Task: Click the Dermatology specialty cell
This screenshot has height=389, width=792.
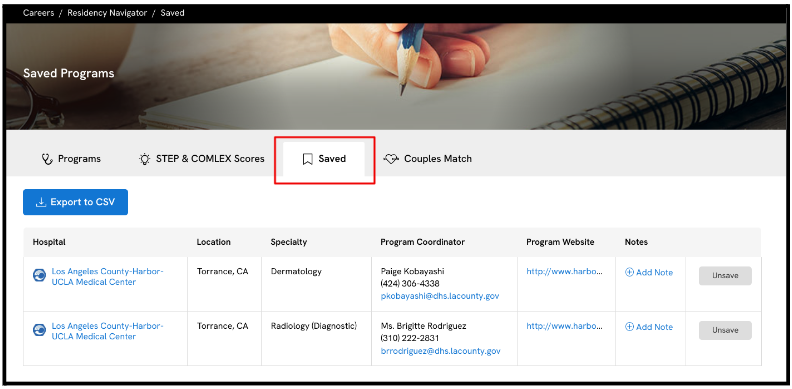Action: (x=296, y=271)
